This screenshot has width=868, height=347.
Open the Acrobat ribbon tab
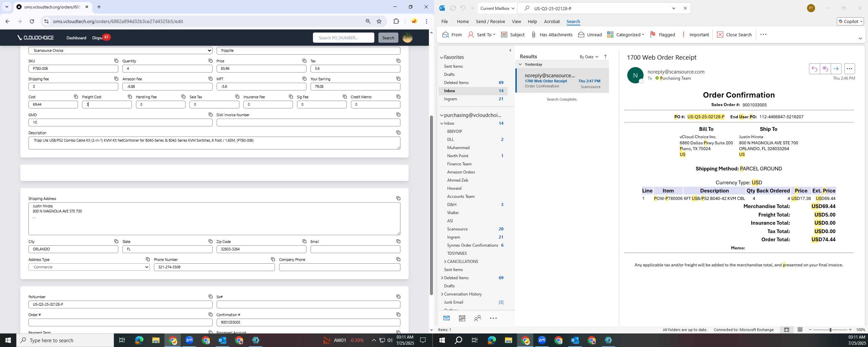coord(552,21)
